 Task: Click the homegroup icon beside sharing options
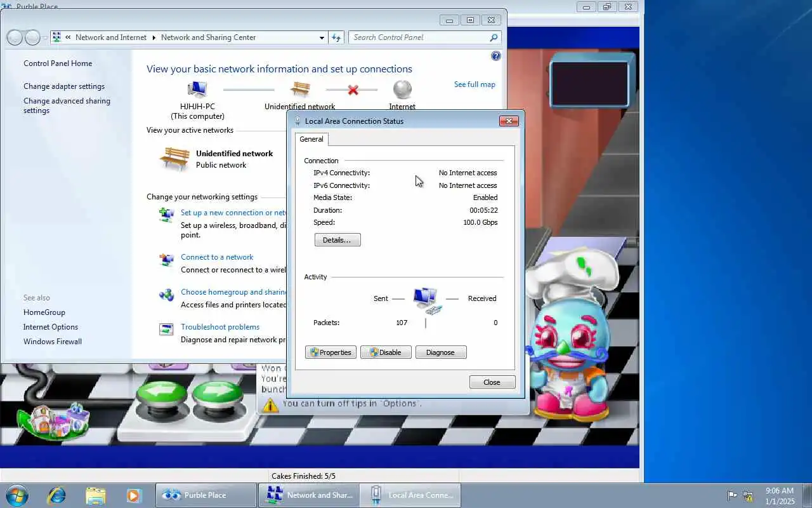click(x=166, y=295)
